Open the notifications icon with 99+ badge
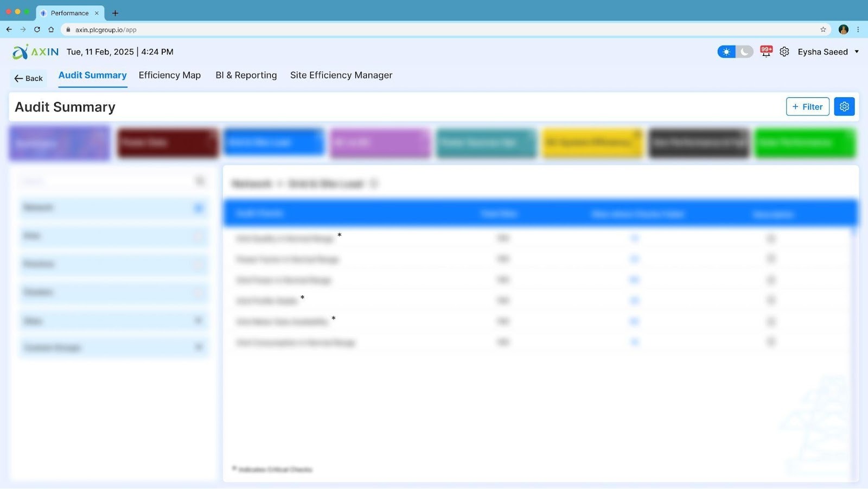868x489 pixels. pos(766,52)
